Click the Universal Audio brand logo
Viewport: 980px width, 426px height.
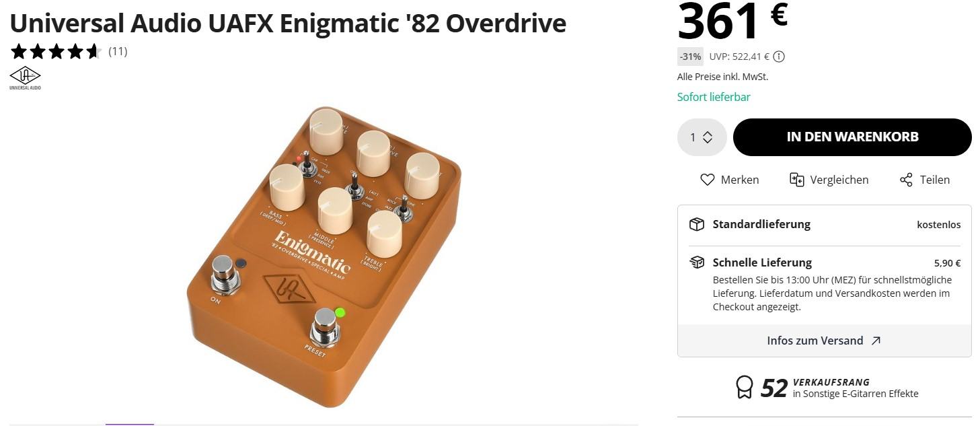pos(25,78)
